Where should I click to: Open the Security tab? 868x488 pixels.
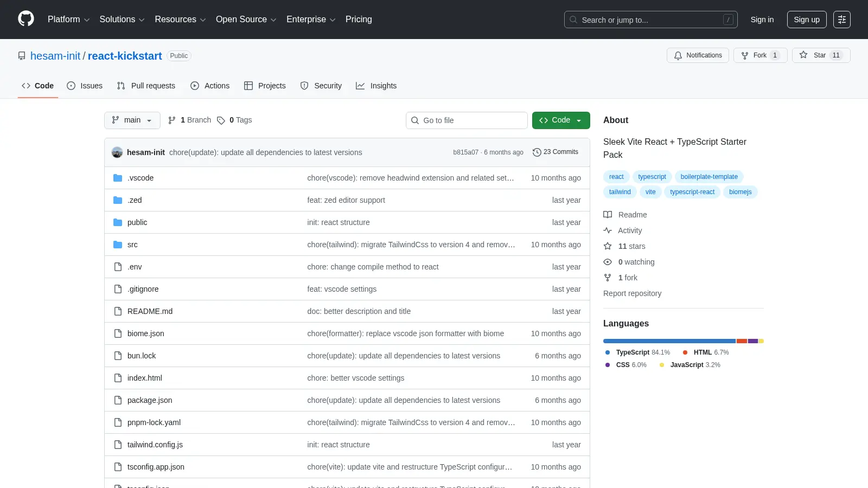(321, 86)
